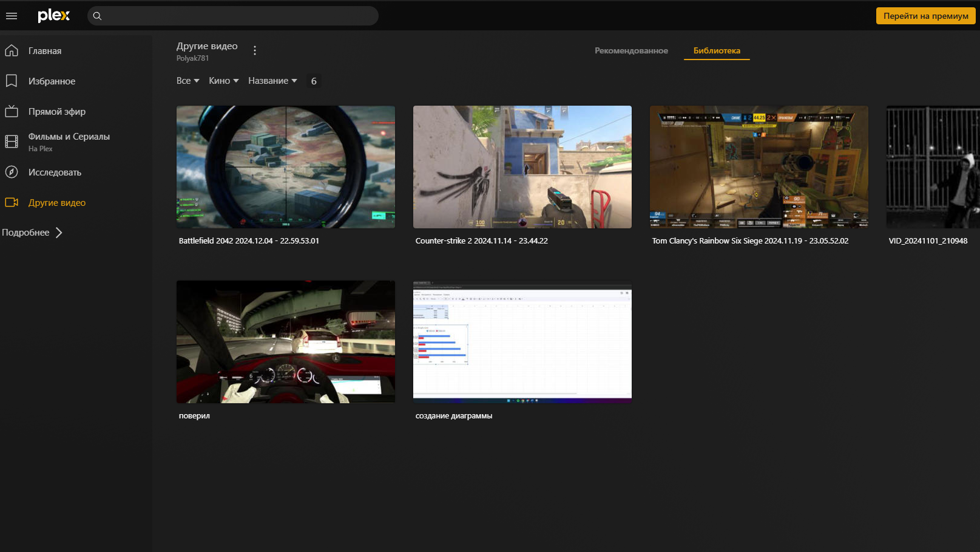Click the VID_20241101_210948 title text
The image size is (980, 552).
pyautogui.click(x=928, y=241)
